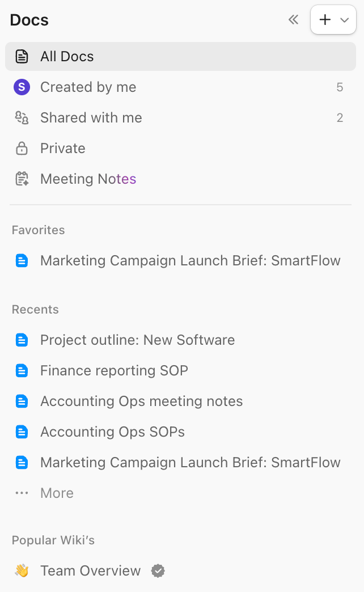Open the Meeting Notes section
The width and height of the screenshot is (364, 592).
click(x=88, y=179)
